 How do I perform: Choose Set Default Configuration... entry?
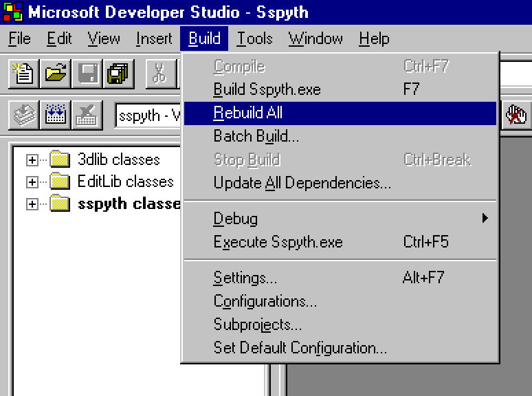[x=340, y=348]
